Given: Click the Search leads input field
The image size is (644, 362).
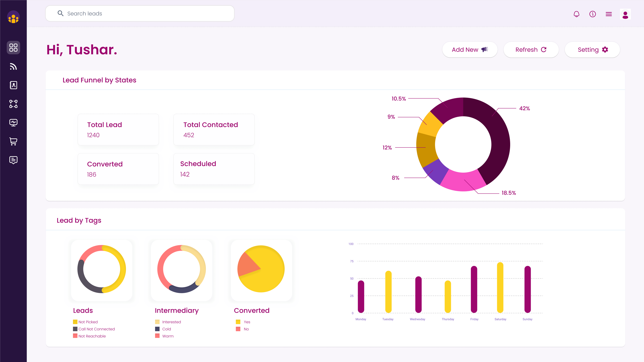Looking at the screenshot, I should point(140,13).
